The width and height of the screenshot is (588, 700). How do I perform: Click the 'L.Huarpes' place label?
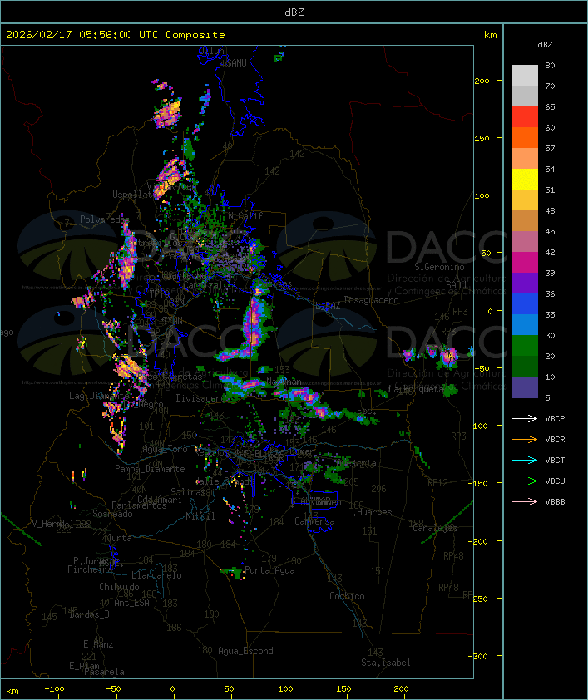[369, 512]
